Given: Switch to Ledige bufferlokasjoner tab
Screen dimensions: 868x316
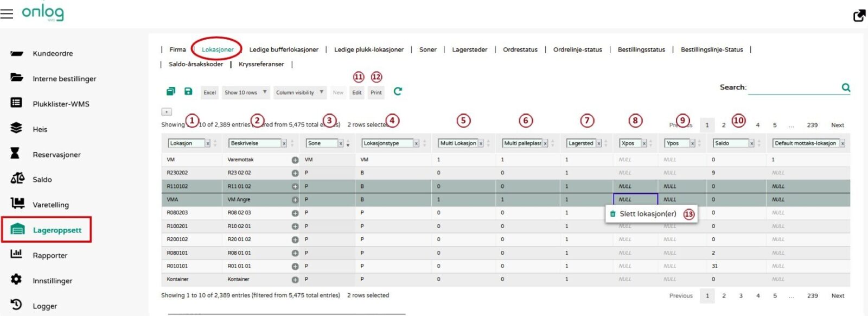Looking at the screenshot, I should (x=284, y=49).
